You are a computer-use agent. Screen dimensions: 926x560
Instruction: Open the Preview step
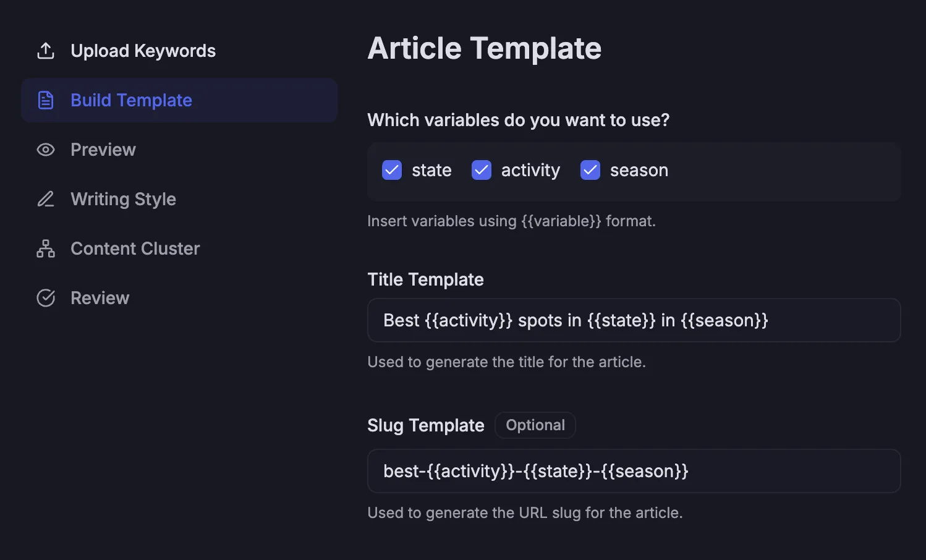tap(103, 149)
